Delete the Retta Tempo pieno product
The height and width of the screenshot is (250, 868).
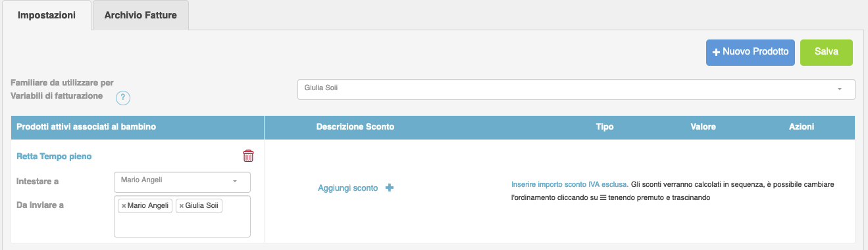pyautogui.click(x=248, y=156)
